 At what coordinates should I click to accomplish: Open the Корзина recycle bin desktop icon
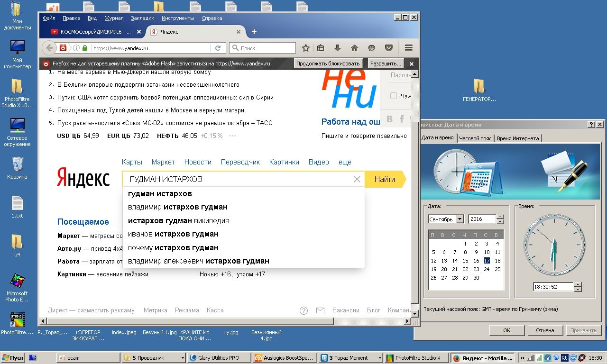click(18, 168)
